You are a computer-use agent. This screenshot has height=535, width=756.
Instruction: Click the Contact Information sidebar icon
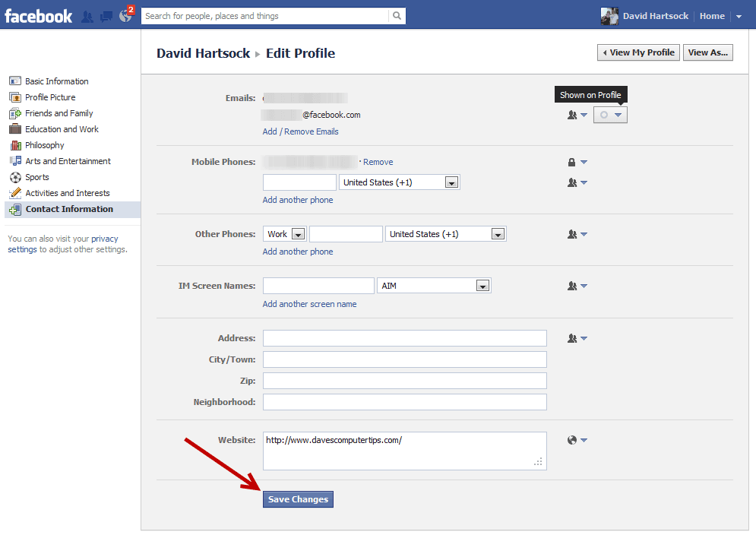pos(15,210)
